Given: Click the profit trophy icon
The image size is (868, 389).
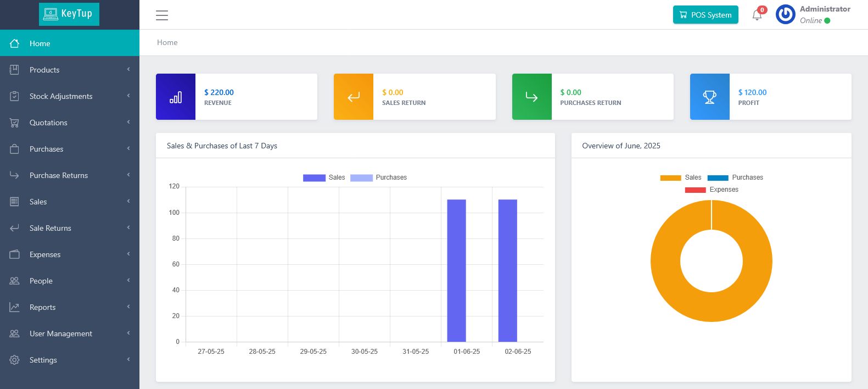Looking at the screenshot, I should (x=709, y=97).
